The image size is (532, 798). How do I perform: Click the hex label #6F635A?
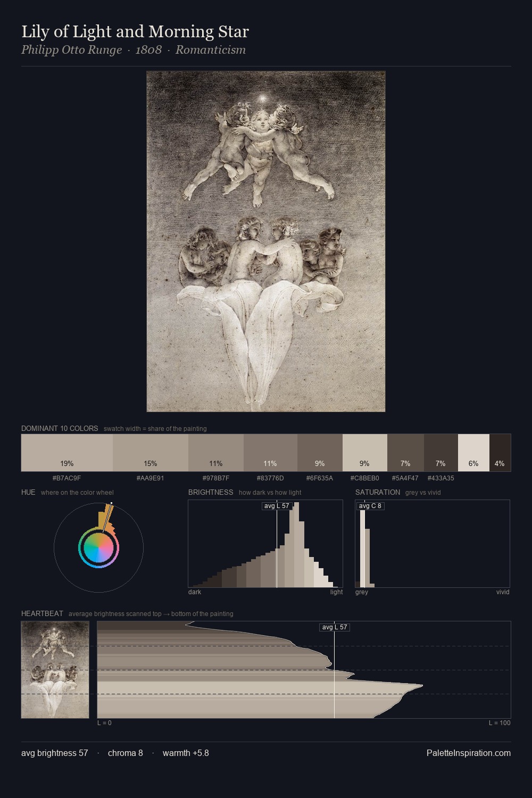pyautogui.click(x=320, y=478)
